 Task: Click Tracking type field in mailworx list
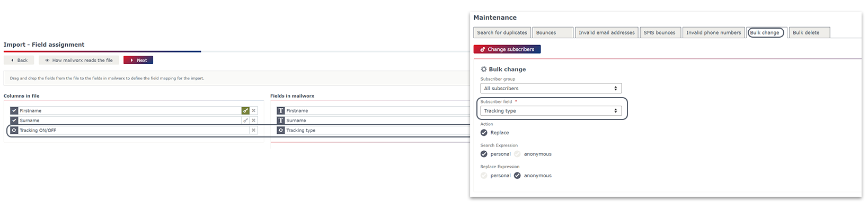pos(373,130)
